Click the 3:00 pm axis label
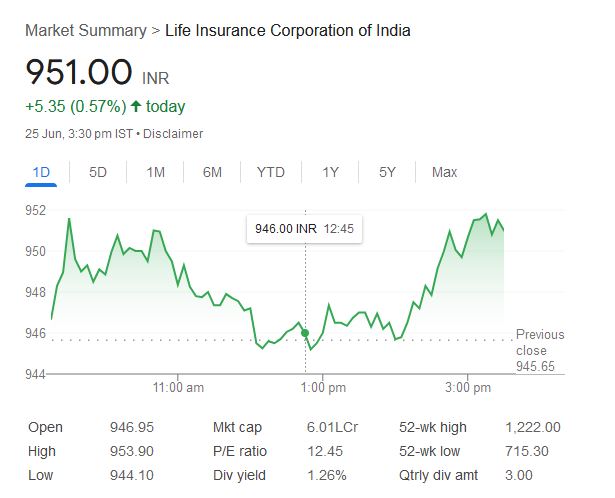 click(467, 387)
